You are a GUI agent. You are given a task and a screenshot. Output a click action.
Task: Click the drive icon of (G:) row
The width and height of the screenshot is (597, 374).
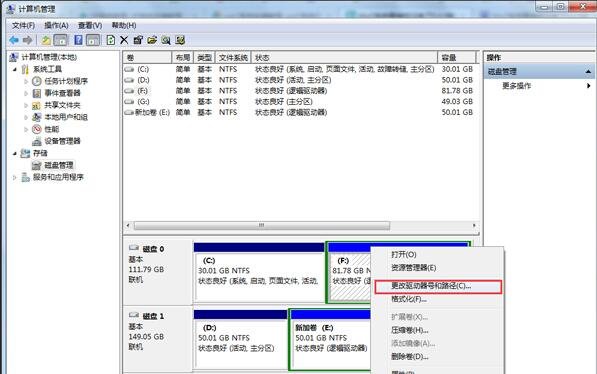pyautogui.click(x=129, y=102)
